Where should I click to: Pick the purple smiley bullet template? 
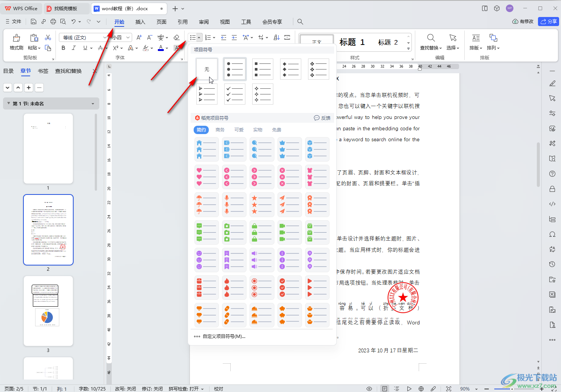click(207, 260)
